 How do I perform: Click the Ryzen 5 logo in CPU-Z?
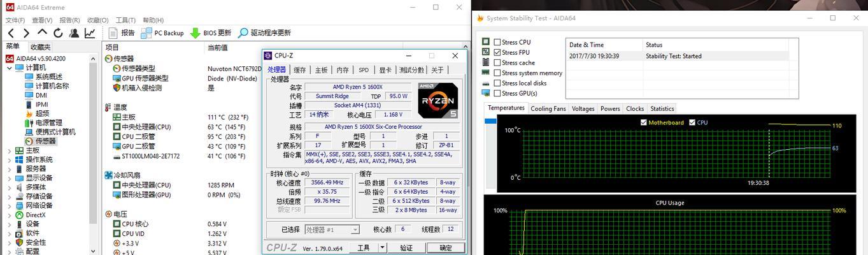point(438,101)
